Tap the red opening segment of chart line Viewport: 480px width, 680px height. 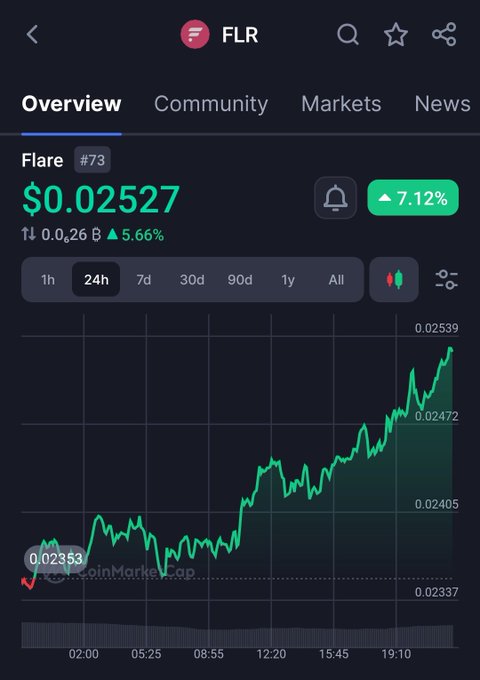[x=28, y=584]
